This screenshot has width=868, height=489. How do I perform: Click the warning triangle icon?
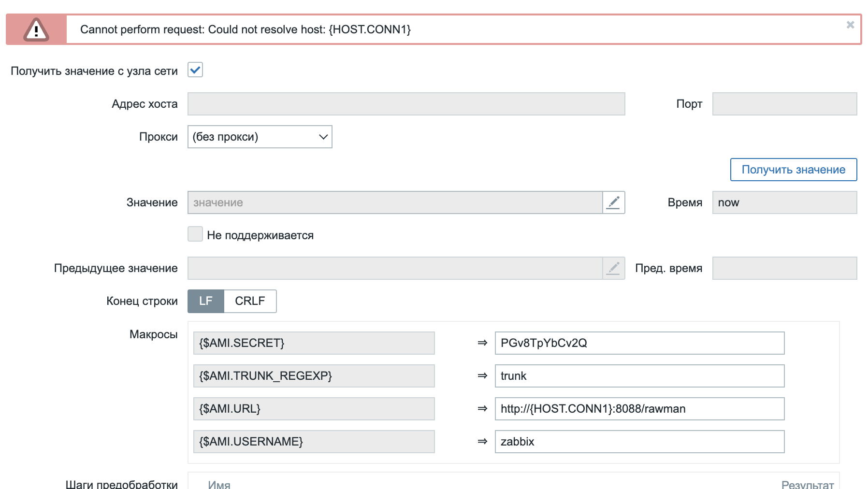[36, 30]
